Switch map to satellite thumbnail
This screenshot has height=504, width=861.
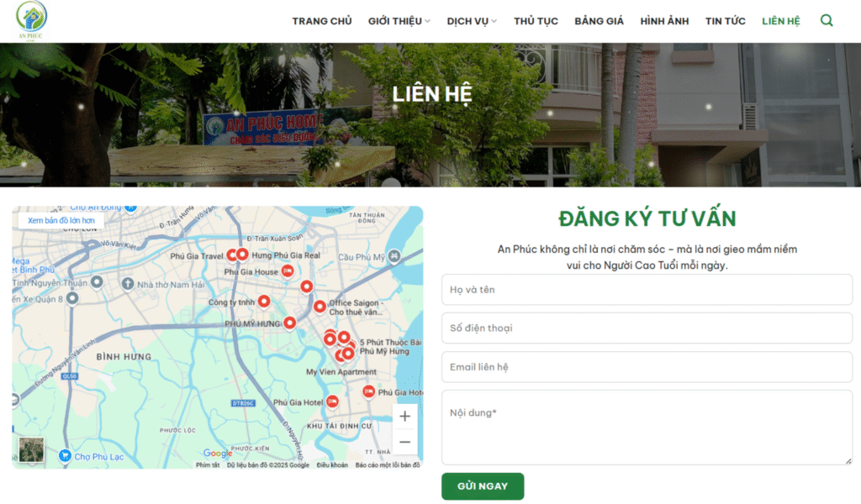pyautogui.click(x=31, y=450)
